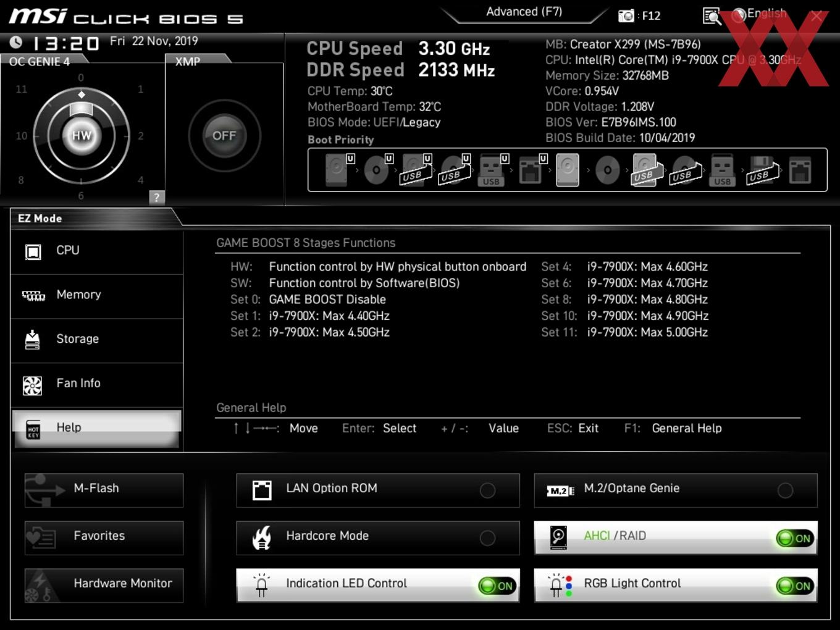Click OC Genie dial position 6

click(x=81, y=196)
